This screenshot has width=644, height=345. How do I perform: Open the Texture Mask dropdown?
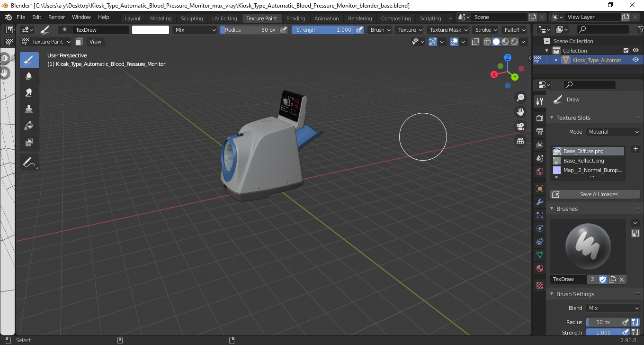coord(448,30)
